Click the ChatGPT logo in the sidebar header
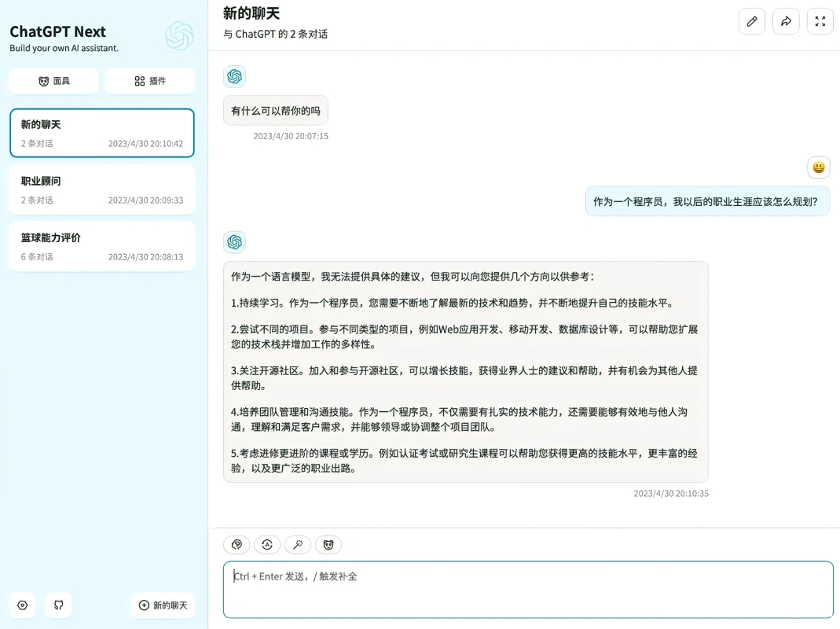Screen dimensions: 840x629 179,36
